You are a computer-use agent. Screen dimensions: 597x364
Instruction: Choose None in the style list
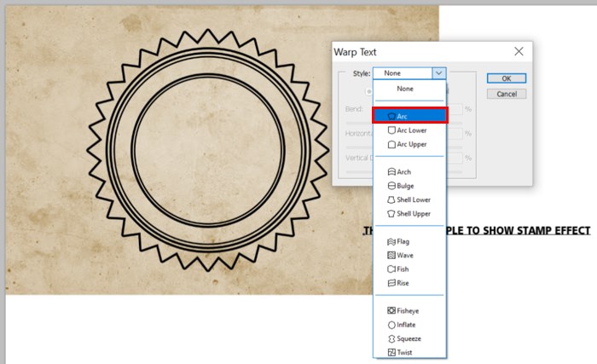point(405,89)
